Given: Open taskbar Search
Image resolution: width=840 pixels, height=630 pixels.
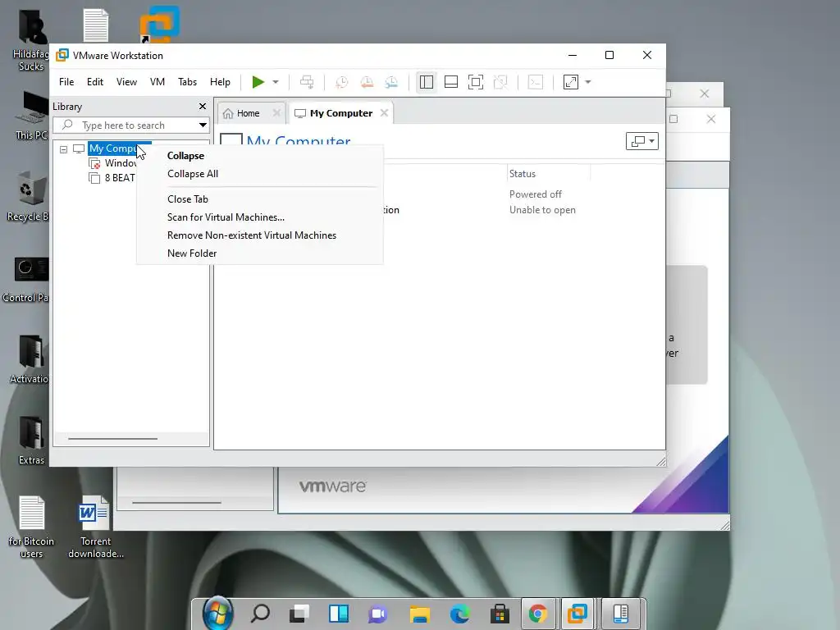Looking at the screenshot, I should point(260,614).
